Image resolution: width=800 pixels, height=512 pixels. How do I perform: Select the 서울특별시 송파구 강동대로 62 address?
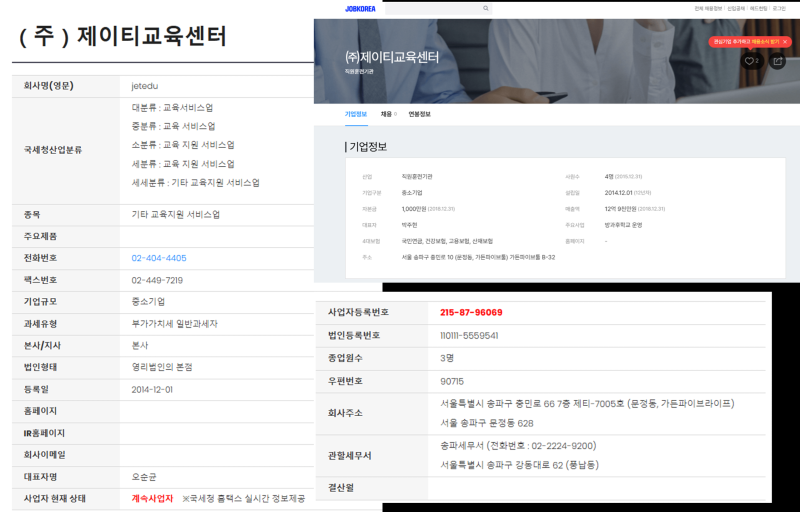click(x=519, y=465)
